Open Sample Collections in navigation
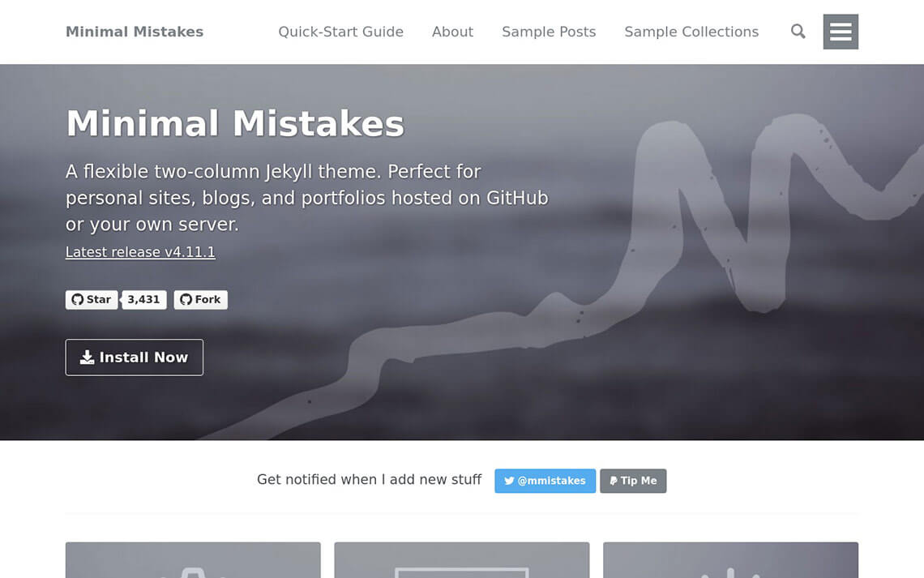The height and width of the screenshot is (578, 924). (691, 32)
